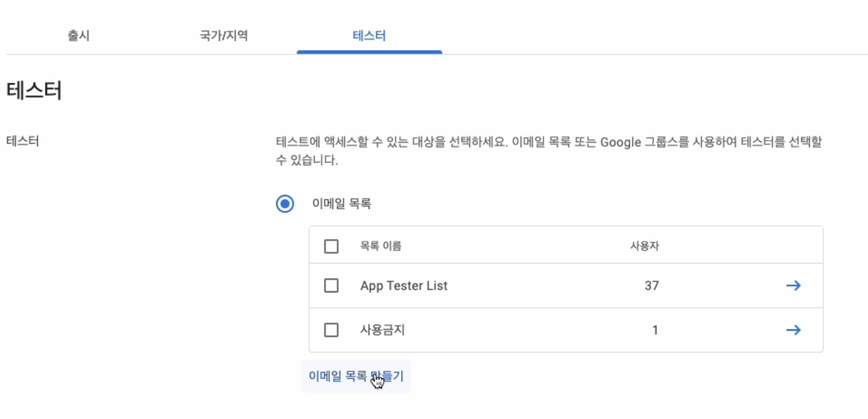Viewport: 868px width, 419px height.
Task: Click the tester description paragraph mentioning Google 그룹스
Action: click(549, 151)
